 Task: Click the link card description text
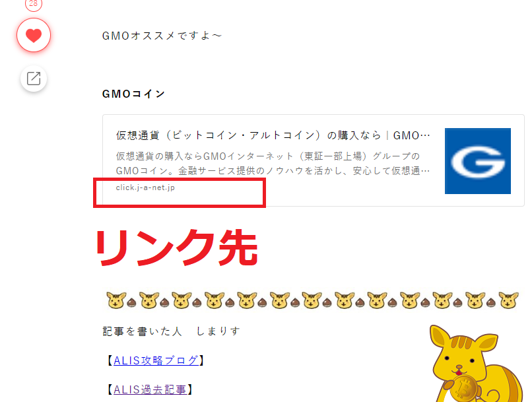(x=273, y=163)
